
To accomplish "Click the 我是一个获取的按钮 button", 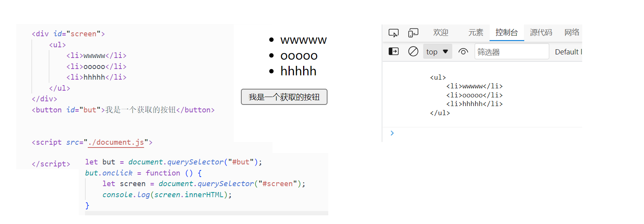I will [x=284, y=97].
